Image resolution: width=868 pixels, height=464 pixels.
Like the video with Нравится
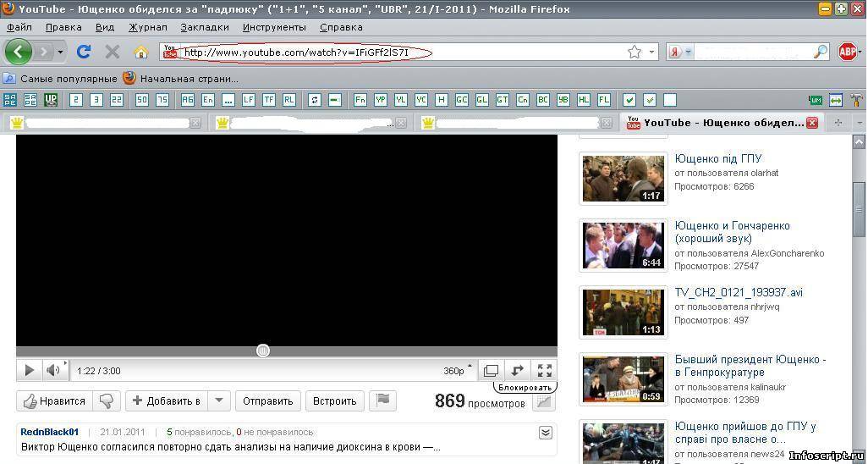coord(54,400)
